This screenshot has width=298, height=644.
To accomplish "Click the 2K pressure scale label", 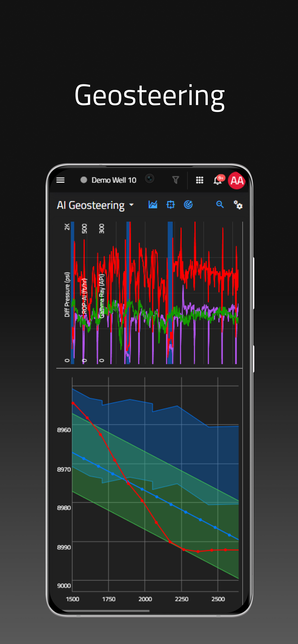I will [67, 227].
